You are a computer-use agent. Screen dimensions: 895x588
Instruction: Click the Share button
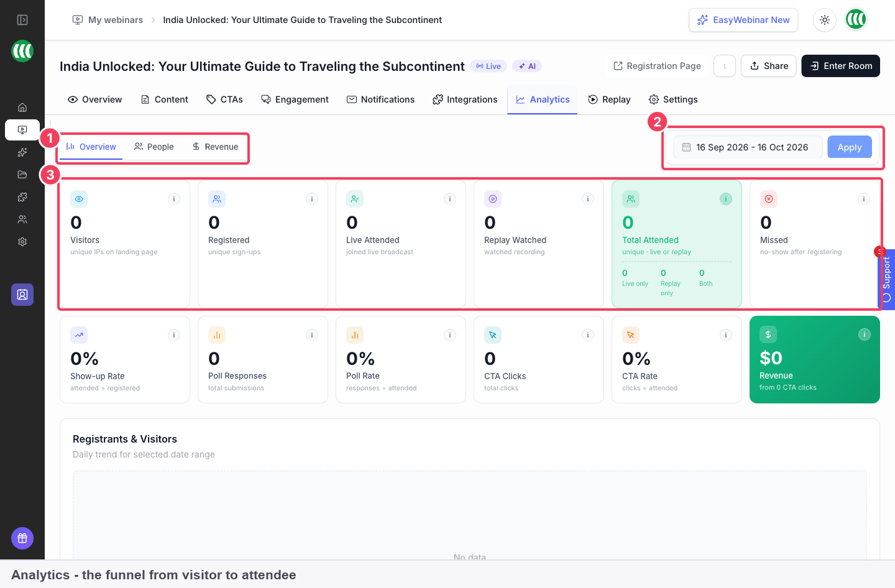coord(769,66)
